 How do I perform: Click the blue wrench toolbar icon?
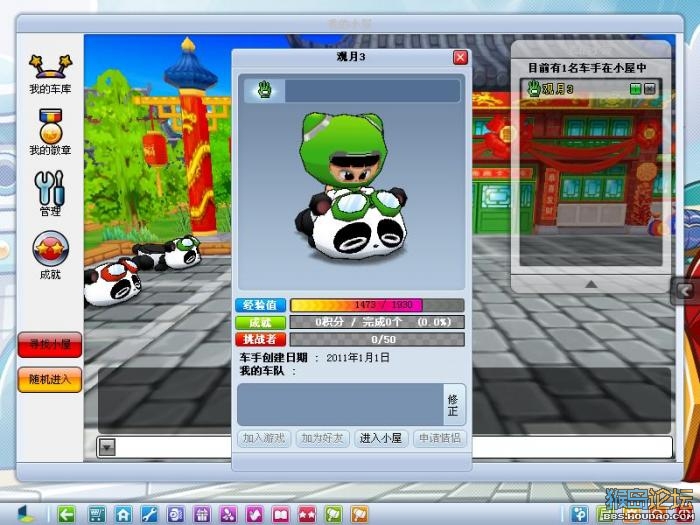pyautogui.click(x=149, y=514)
